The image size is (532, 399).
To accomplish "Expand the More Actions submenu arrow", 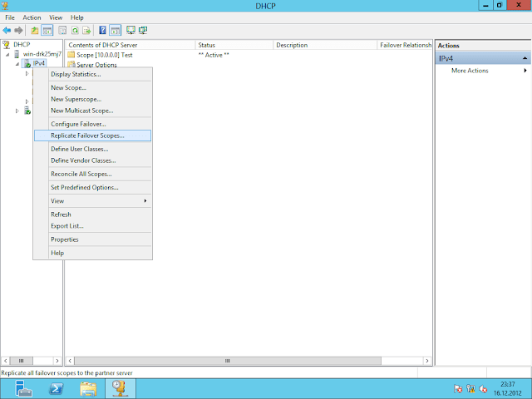I will pyautogui.click(x=525, y=71).
